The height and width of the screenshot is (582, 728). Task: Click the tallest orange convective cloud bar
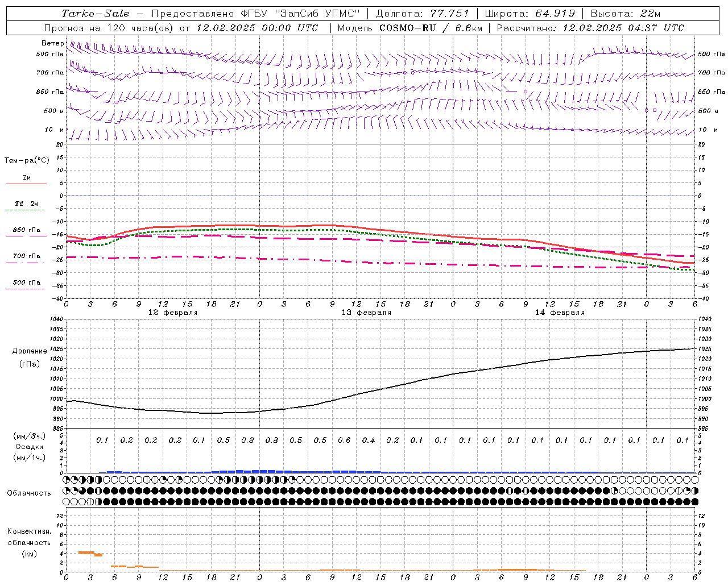click(x=86, y=552)
